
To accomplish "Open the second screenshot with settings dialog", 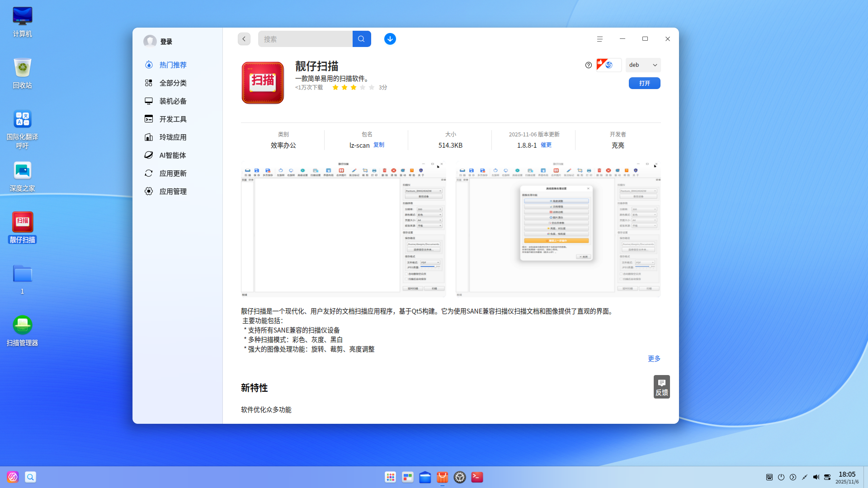I will click(558, 229).
